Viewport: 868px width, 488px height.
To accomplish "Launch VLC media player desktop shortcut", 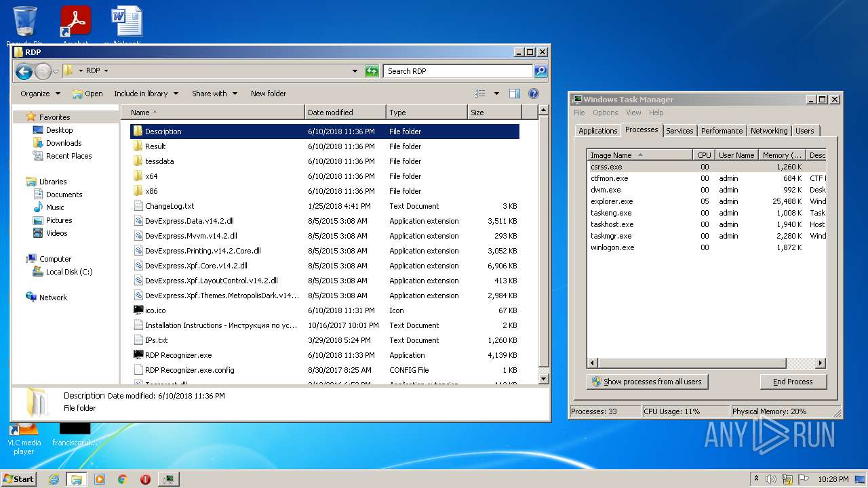I will pyautogui.click(x=24, y=438).
